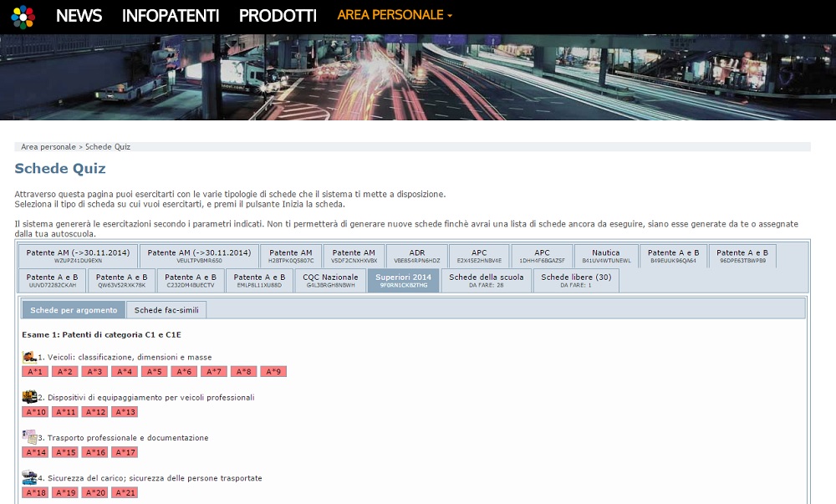Open quiz sheet A*13
Screen dimensions: 836x504
(x=124, y=411)
